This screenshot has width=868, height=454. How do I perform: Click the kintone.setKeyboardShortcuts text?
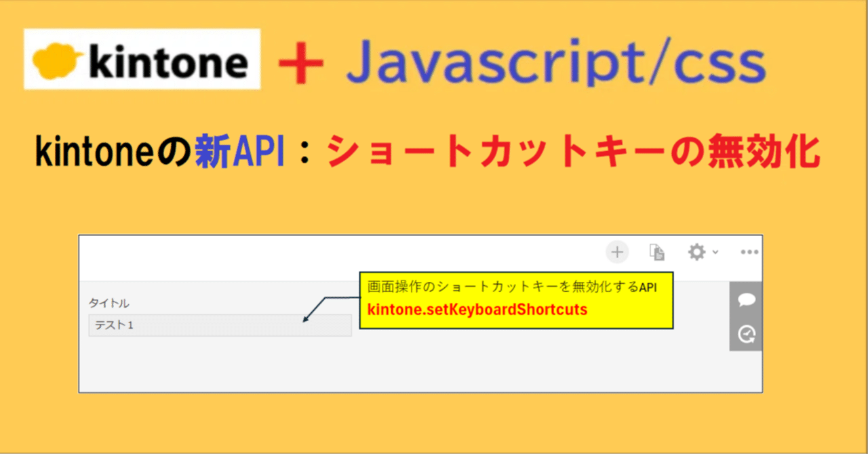tap(477, 310)
